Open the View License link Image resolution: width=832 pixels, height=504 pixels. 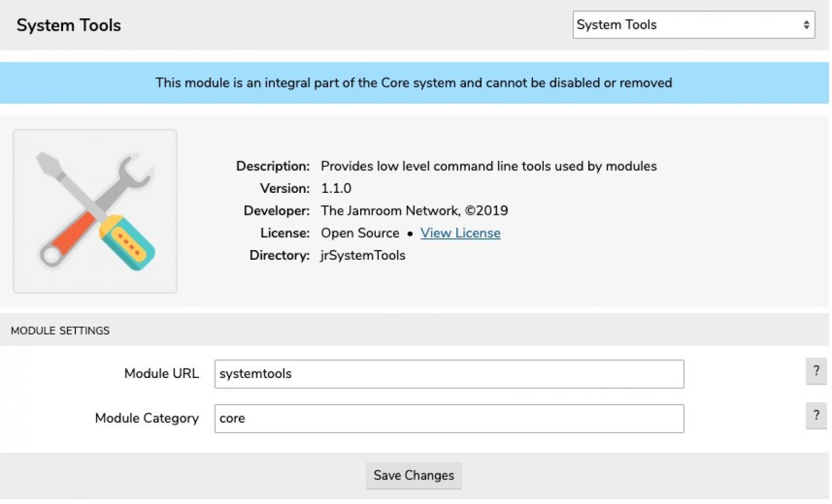point(460,233)
